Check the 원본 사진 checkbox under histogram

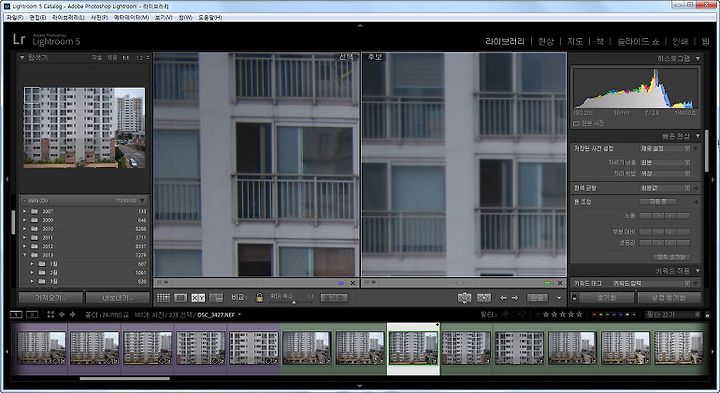(x=576, y=124)
